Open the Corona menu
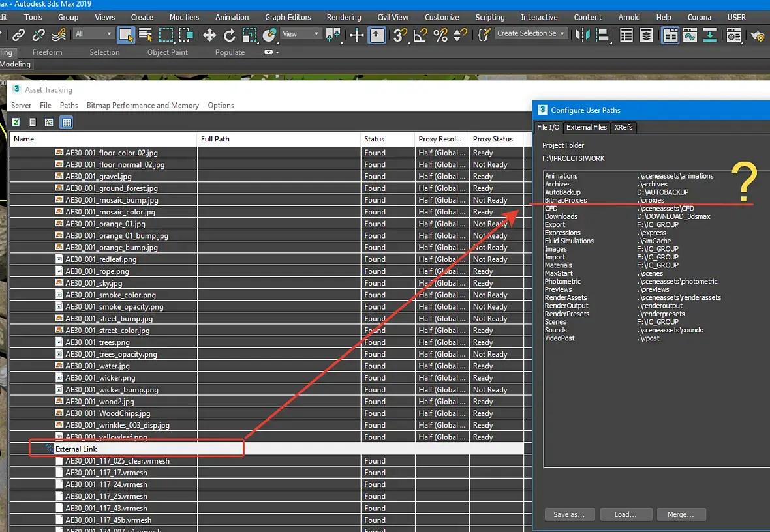770x532 pixels. click(x=700, y=17)
